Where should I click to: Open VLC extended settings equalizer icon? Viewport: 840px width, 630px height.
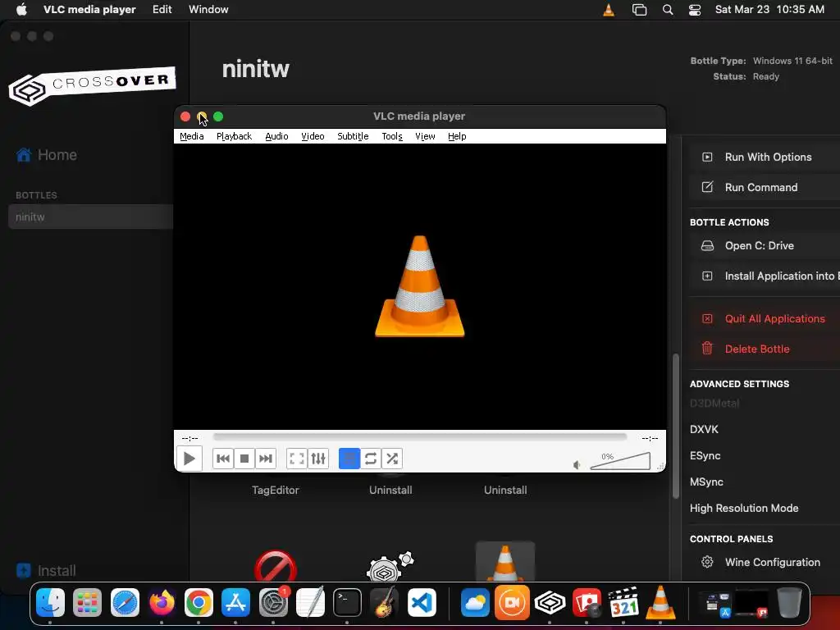point(318,459)
